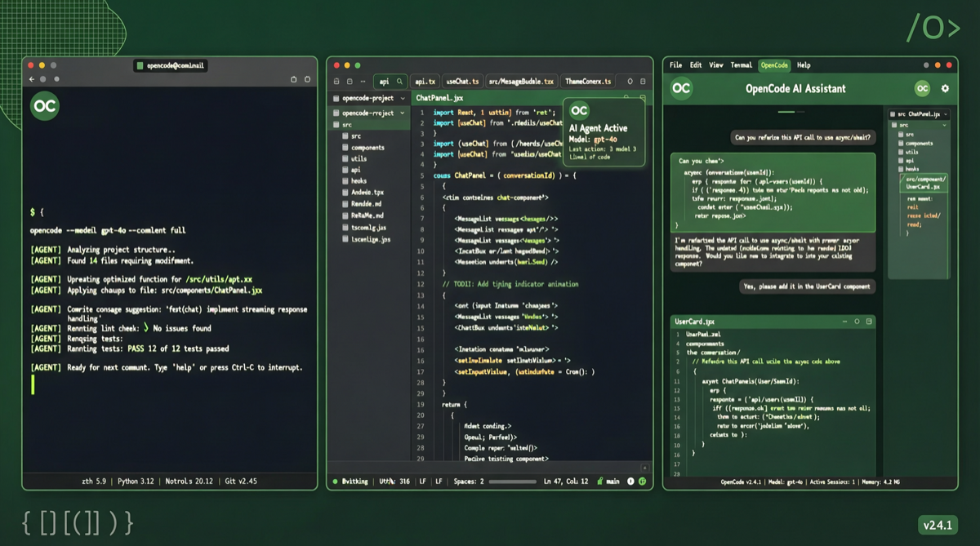Click the scroll arrow at the editor's bottom right
Image resolution: width=980 pixels, height=546 pixels.
[644, 468]
